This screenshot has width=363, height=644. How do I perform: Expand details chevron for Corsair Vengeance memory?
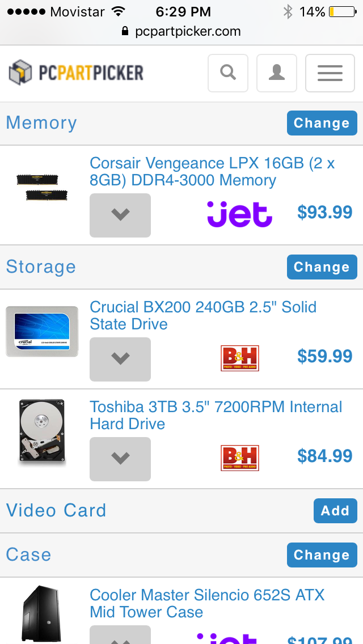click(x=120, y=215)
